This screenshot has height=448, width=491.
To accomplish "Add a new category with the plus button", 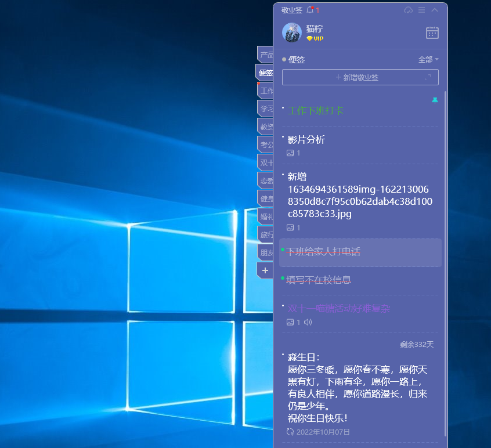I will point(265,270).
